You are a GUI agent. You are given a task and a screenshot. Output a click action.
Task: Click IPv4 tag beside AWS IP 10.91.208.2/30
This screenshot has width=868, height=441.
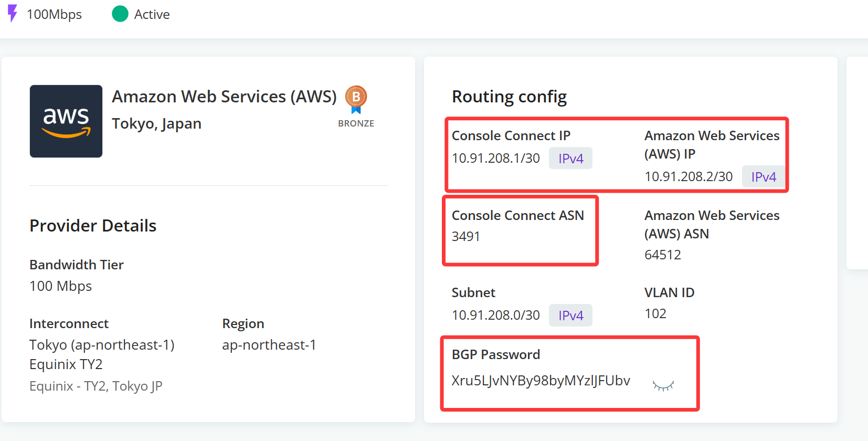(764, 176)
